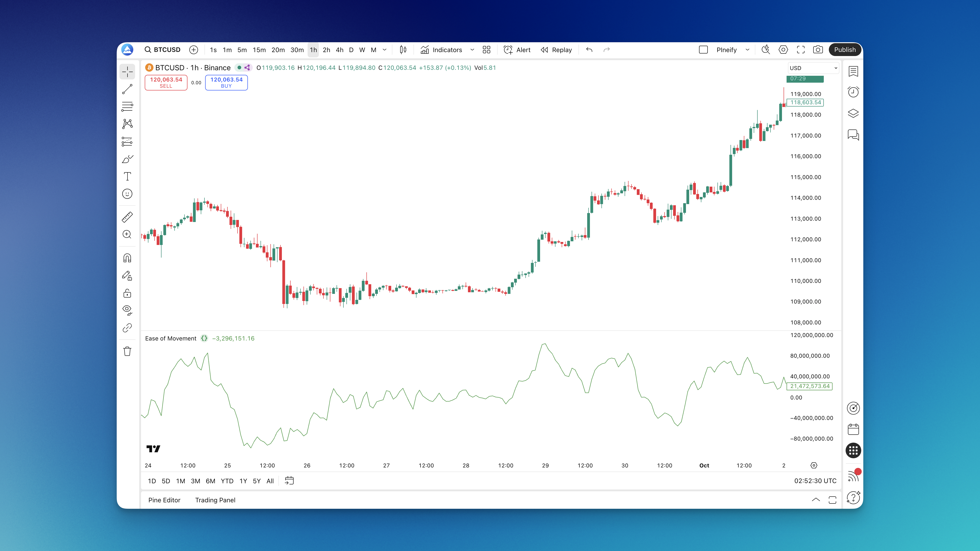Select the 4h timeframe interval

pos(339,50)
